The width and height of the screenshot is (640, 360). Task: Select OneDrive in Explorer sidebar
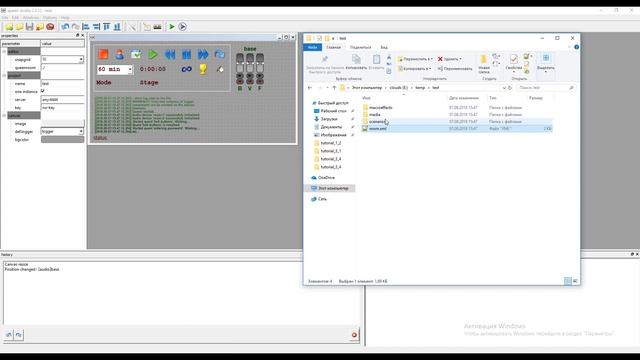(326, 178)
